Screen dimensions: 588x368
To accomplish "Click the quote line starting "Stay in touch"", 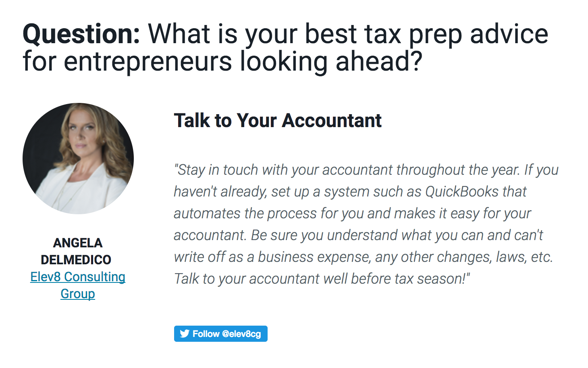I will point(366,170).
